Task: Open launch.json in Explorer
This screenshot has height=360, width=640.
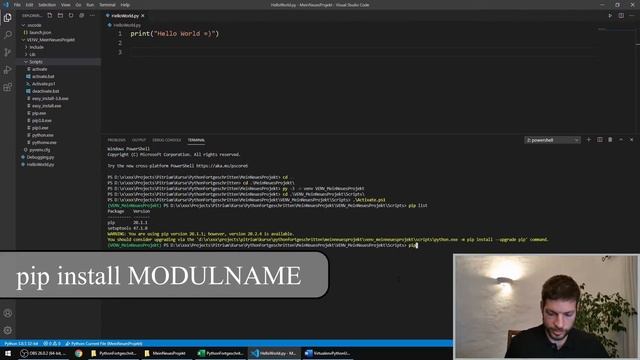Action: [40, 33]
